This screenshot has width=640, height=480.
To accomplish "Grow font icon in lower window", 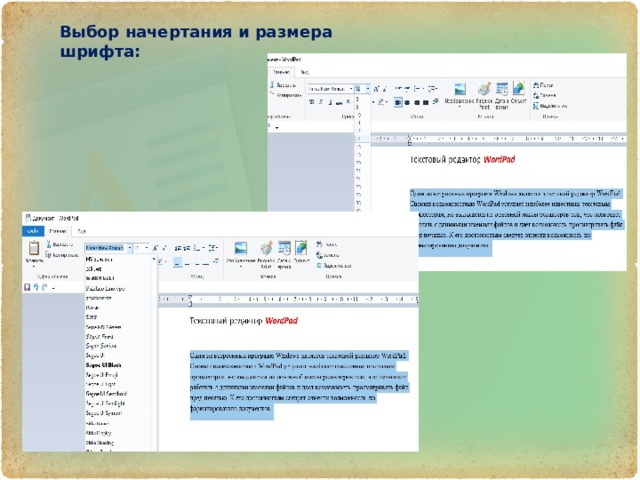I will coord(155,248).
